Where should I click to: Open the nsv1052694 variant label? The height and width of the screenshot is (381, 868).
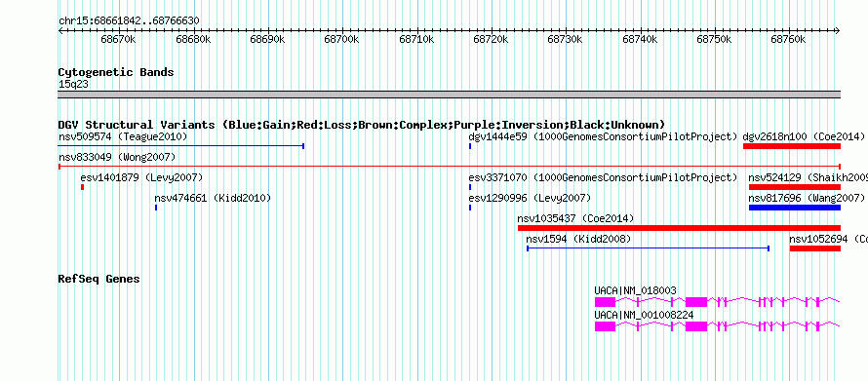click(829, 239)
